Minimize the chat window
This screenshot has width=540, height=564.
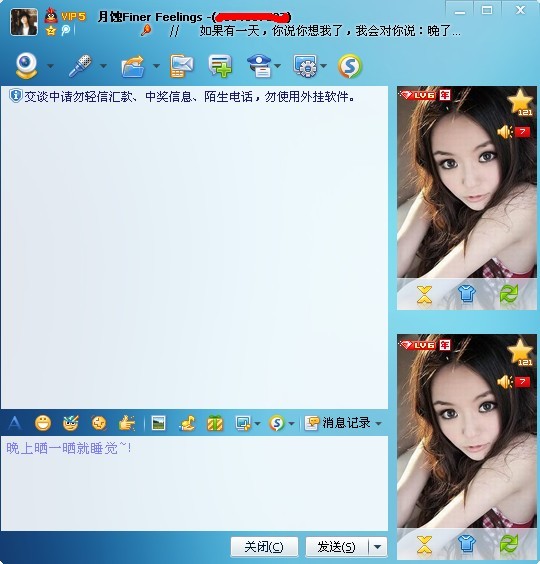click(460, 11)
